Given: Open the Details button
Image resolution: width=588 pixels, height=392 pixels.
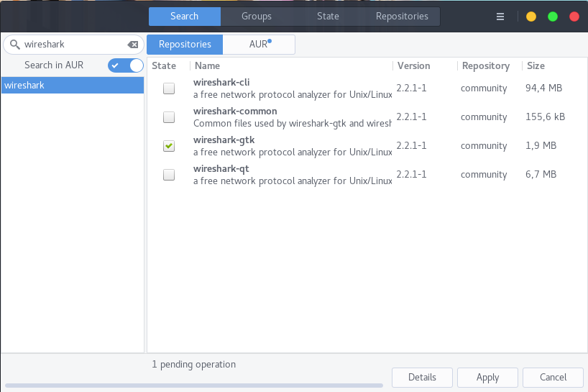Looking at the screenshot, I should point(422,377).
